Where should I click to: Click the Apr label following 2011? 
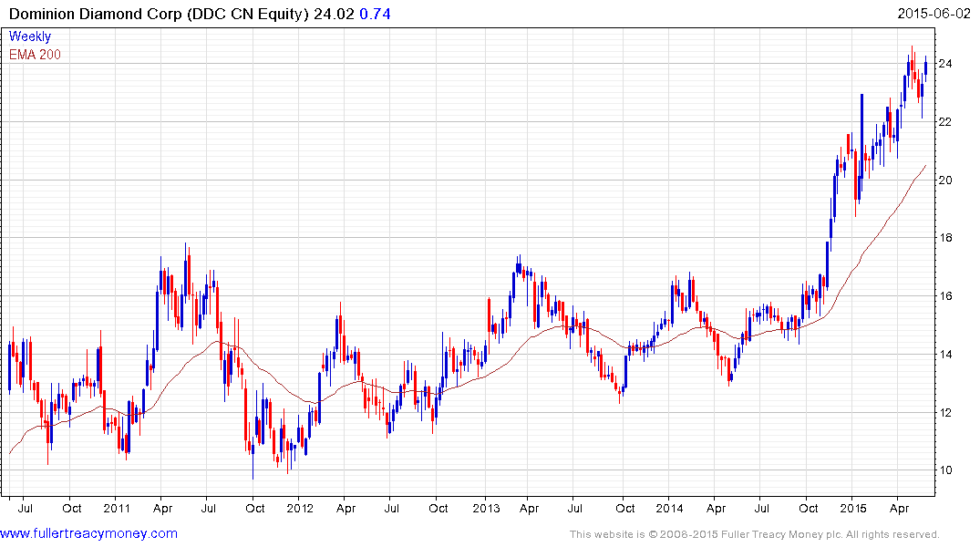[162, 509]
